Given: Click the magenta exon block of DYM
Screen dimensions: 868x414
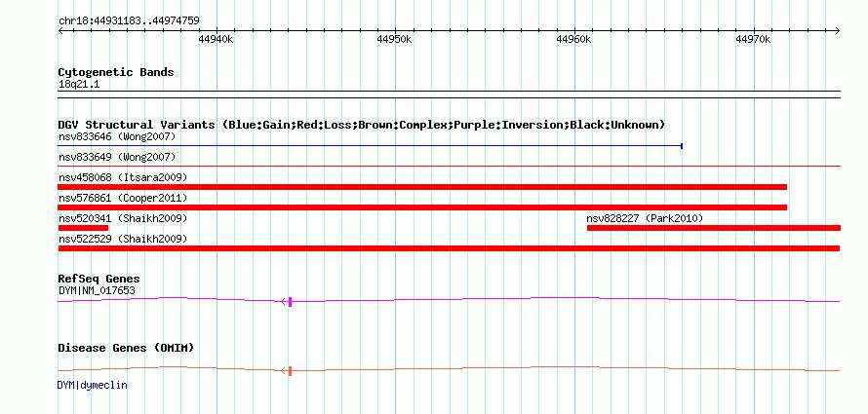Looking at the screenshot, I should pos(290,302).
